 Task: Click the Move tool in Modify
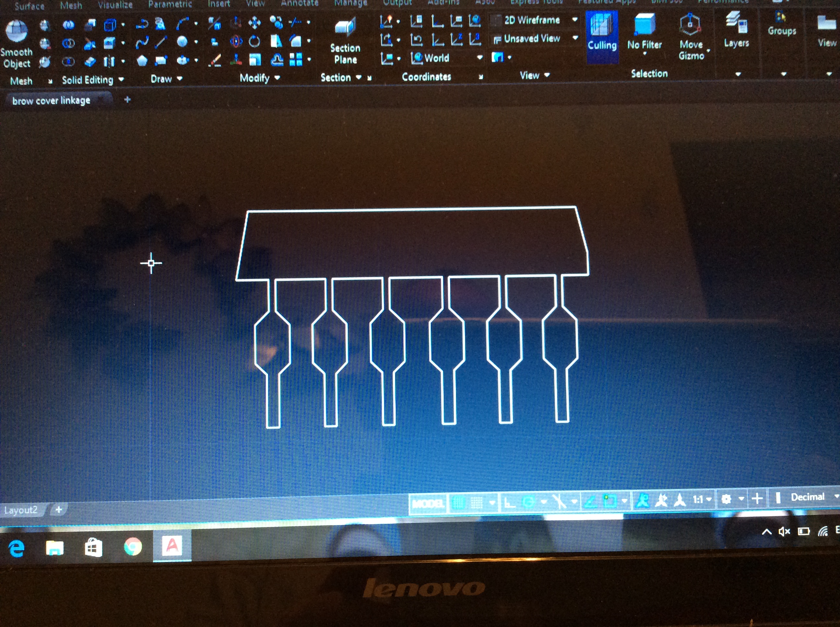[254, 23]
